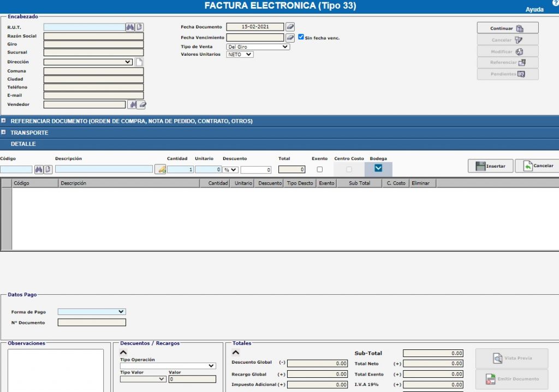The width and height of the screenshot is (559, 392).
Task: Click the new document icon beside R.U.T. field
Action: click(139, 27)
